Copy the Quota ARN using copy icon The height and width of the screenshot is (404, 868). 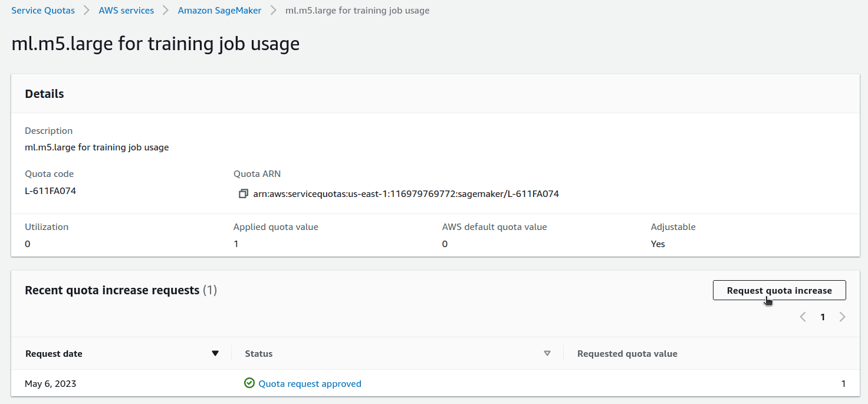click(x=243, y=193)
